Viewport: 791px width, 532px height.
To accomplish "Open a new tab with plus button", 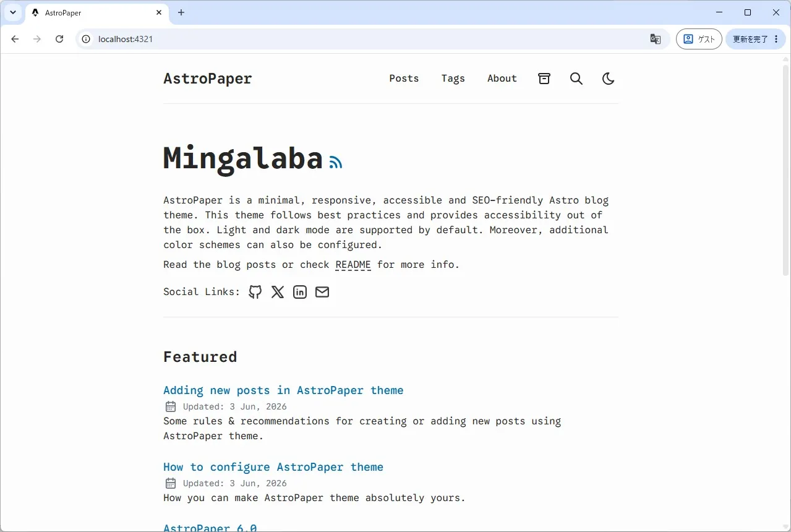I will 181,12.
